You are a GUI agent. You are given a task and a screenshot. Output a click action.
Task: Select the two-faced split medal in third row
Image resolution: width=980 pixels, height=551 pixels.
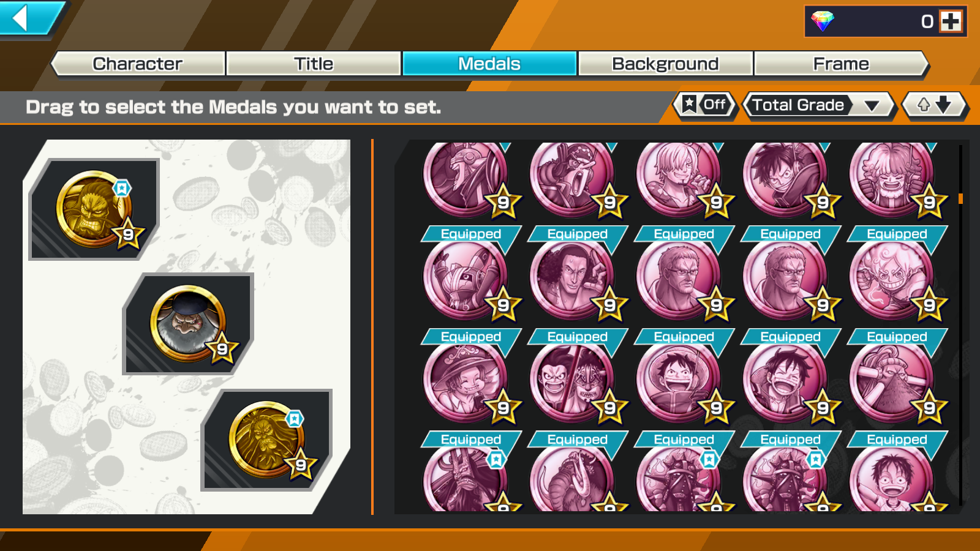tap(572, 383)
